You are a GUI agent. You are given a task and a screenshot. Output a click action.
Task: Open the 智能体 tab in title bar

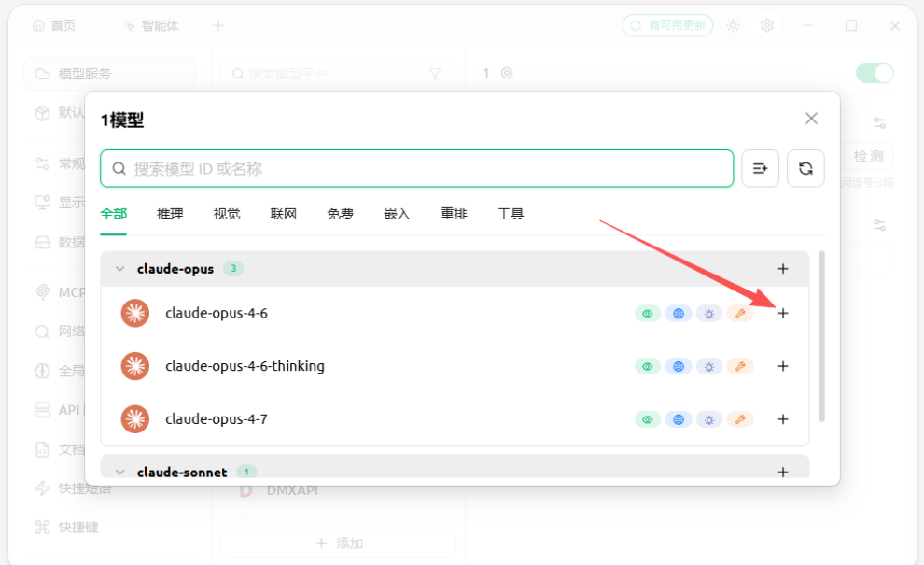[151, 26]
